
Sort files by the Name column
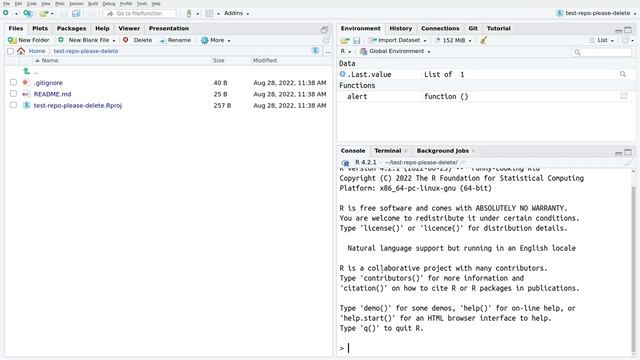49,60
